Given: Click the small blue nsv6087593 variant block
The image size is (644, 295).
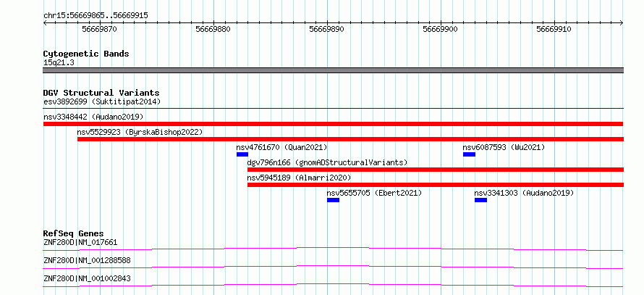Looking at the screenshot, I should (x=469, y=154).
